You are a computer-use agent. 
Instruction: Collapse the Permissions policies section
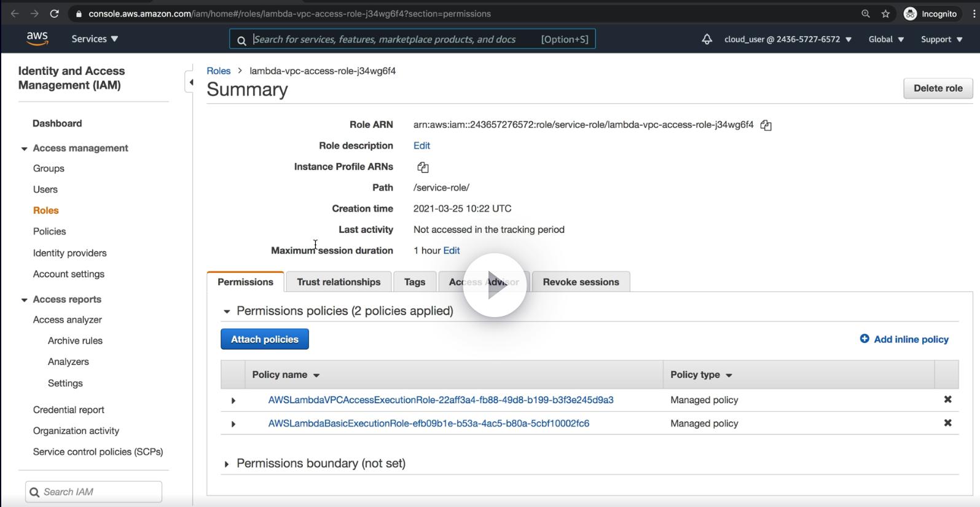tap(227, 312)
